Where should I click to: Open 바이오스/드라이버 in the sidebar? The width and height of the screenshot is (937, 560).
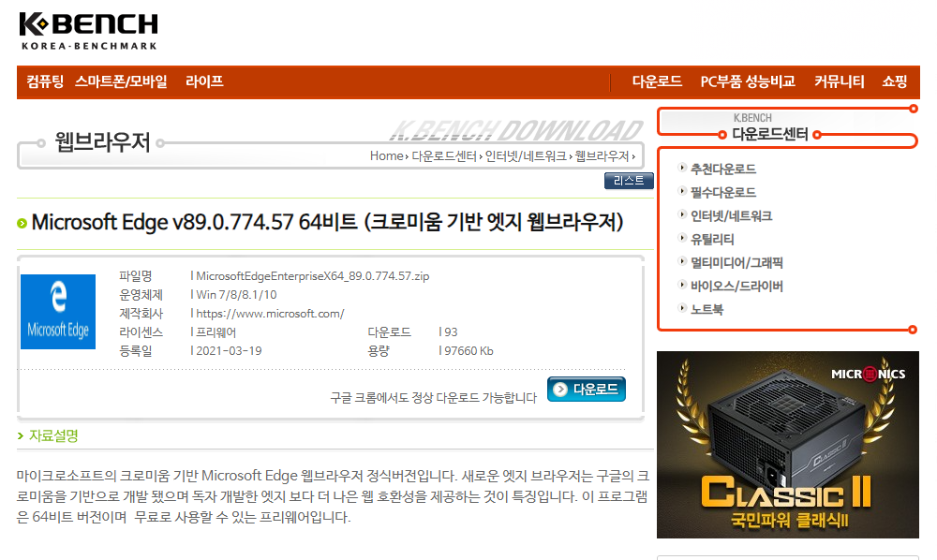pyautogui.click(x=736, y=286)
